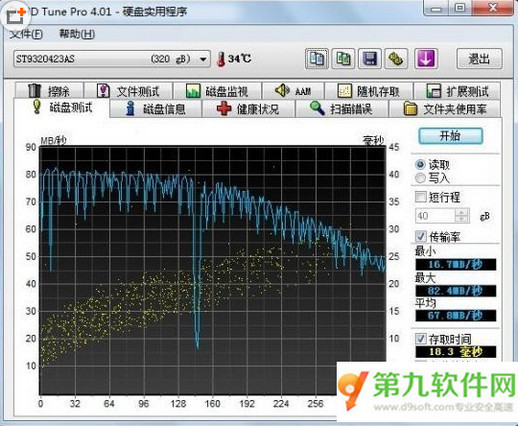Click the 平均 label

tap(425, 303)
